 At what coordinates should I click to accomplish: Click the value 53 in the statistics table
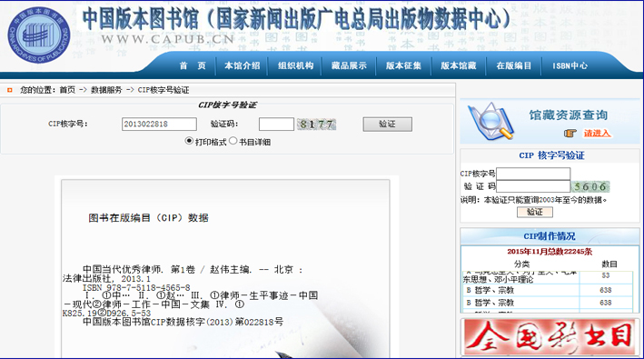point(606,275)
